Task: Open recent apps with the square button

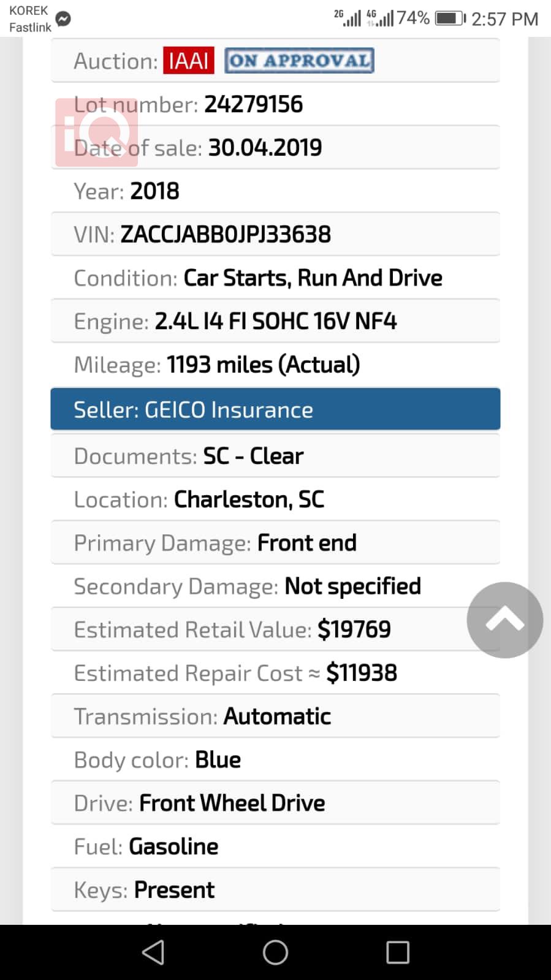Action: (397, 952)
